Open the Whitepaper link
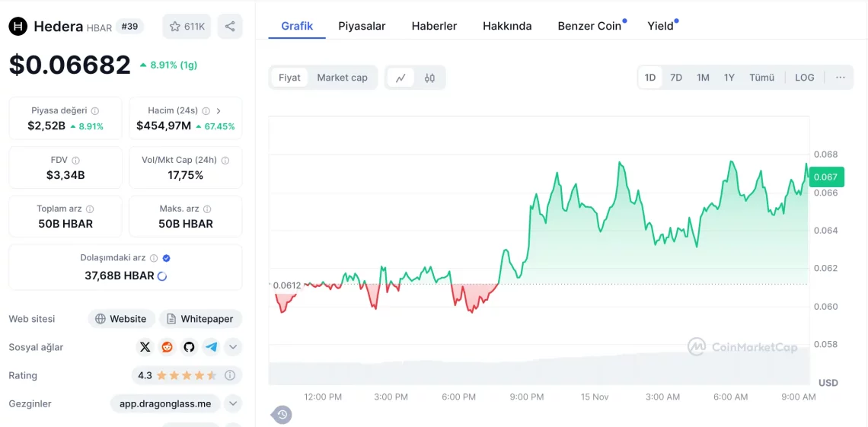 coord(200,319)
